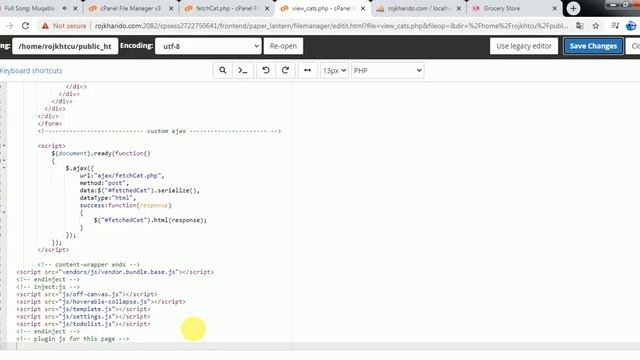Toggle line wrap arrows icon
The image size is (640, 360).
[307, 71]
